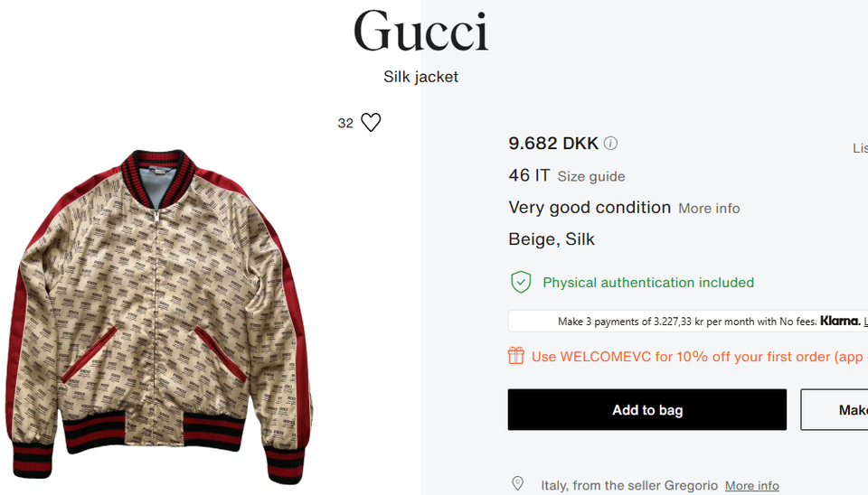This screenshot has width=868, height=495.
Task: Open More info next to condition
Action: click(709, 209)
